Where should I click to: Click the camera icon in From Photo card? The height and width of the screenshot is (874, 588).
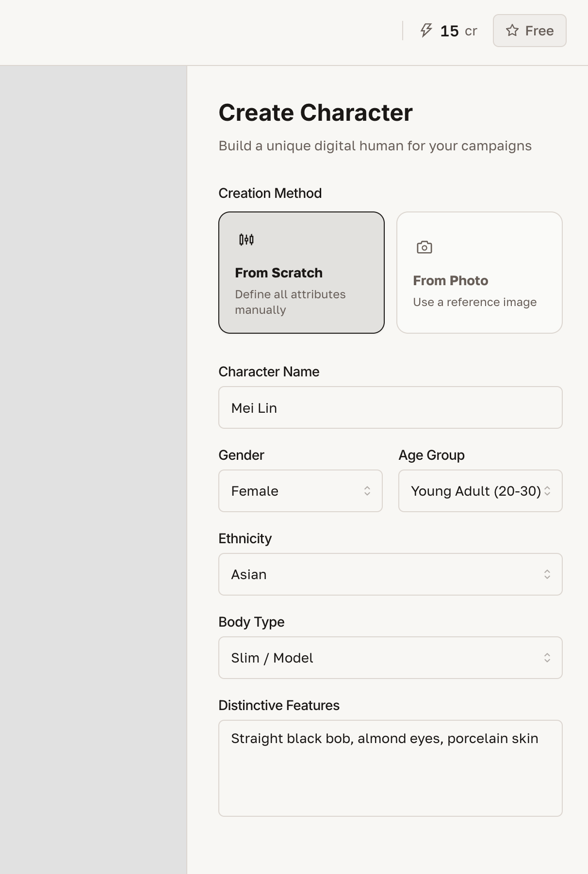[425, 247]
